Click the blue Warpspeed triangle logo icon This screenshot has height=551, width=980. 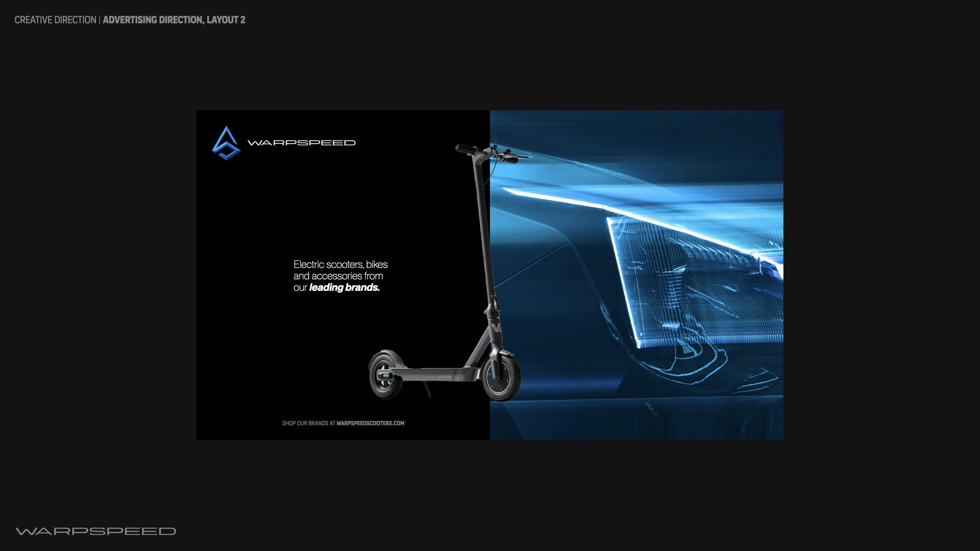click(x=226, y=143)
